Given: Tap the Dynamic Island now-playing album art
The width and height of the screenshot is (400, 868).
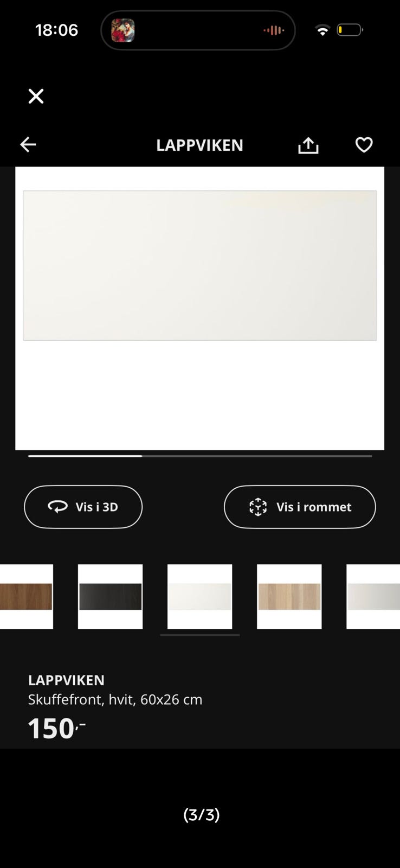Looking at the screenshot, I should (x=123, y=30).
